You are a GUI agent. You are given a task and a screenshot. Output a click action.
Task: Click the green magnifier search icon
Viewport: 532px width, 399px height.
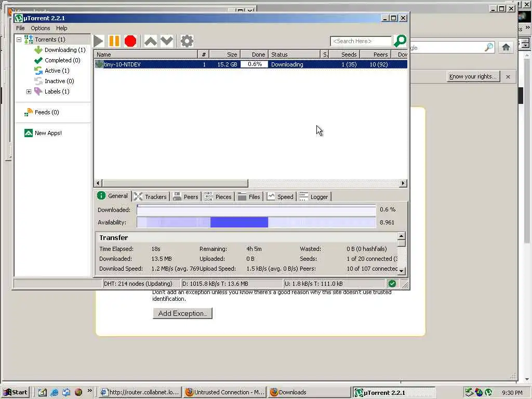click(401, 41)
